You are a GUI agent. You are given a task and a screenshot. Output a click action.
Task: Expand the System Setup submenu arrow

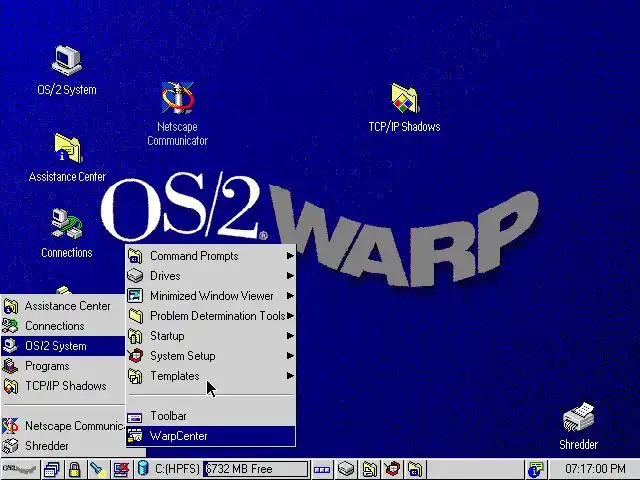[x=290, y=356]
